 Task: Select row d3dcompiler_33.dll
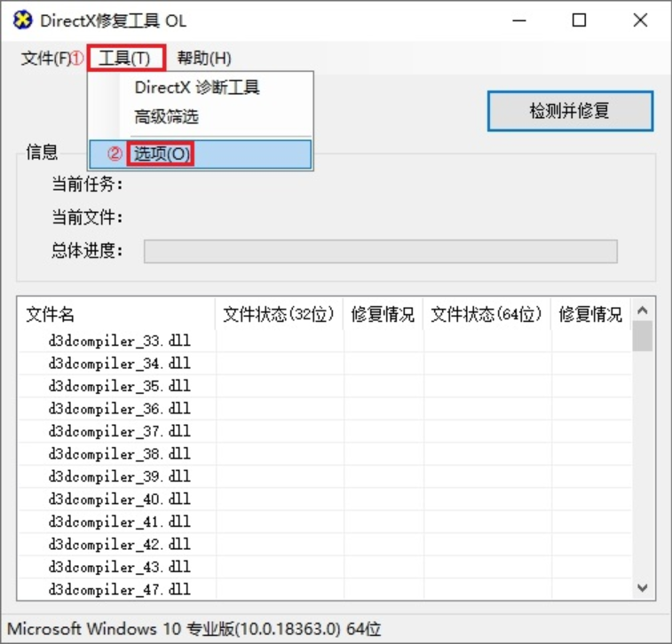coord(325,341)
